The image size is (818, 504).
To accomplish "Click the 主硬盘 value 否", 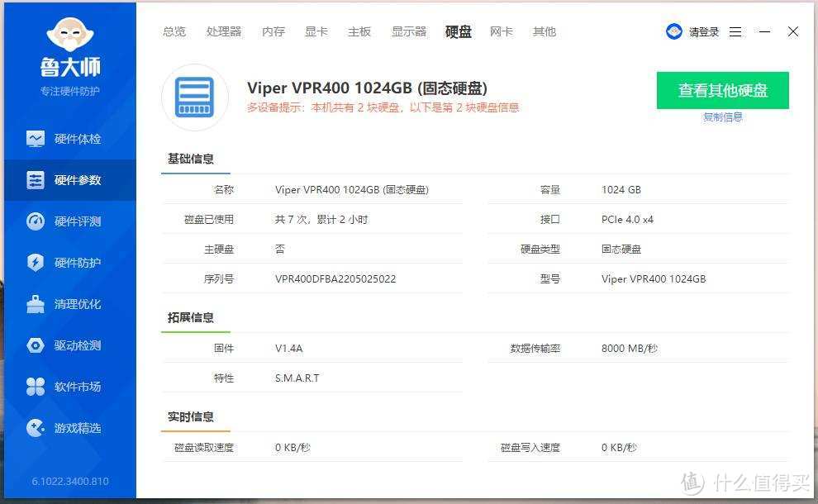I will coord(280,250).
